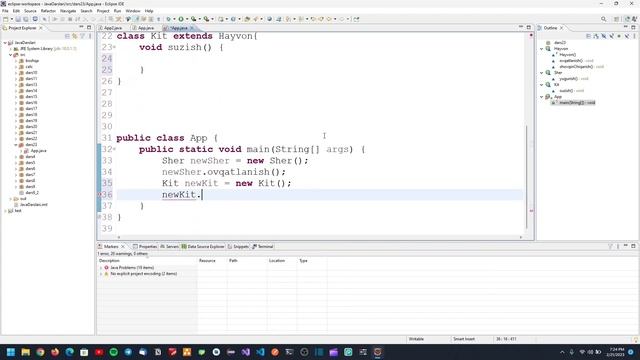Open Firefox from the taskbar
This screenshot has width=640, height=360.
point(55,352)
